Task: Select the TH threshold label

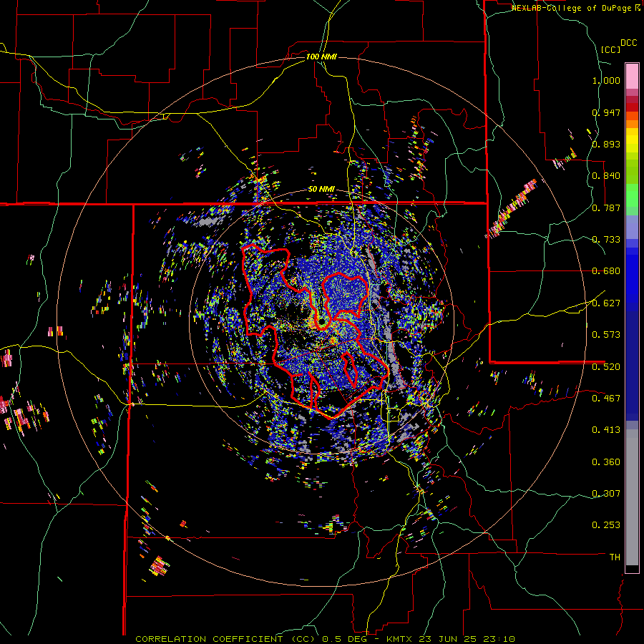Action: point(615,557)
